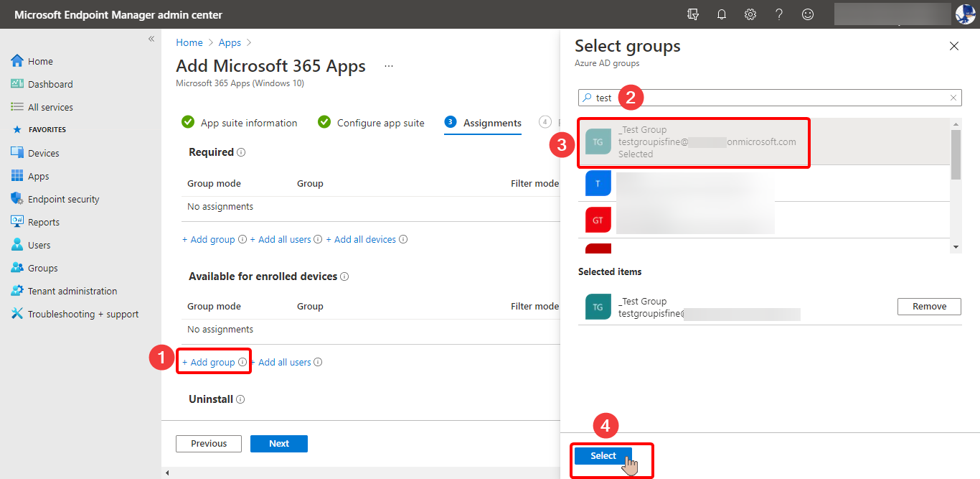Click the Required info icon
The height and width of the screenshot is (479, 980).
241,152
